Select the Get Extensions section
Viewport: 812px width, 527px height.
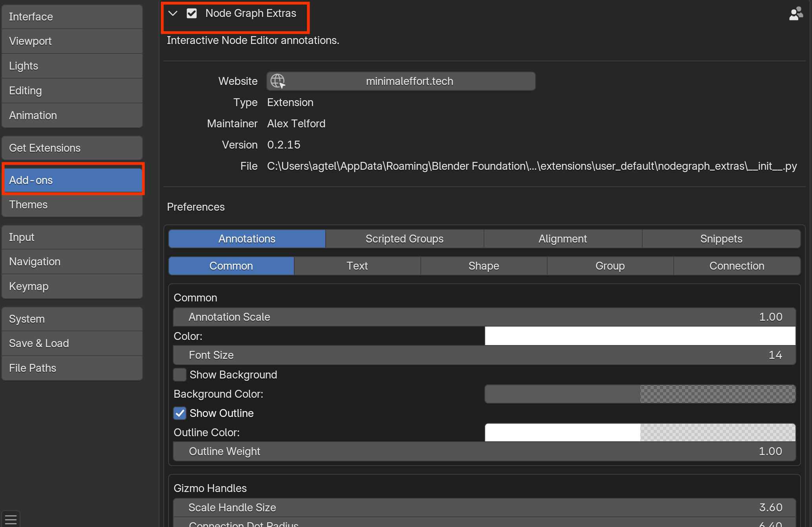pos(72,148)
